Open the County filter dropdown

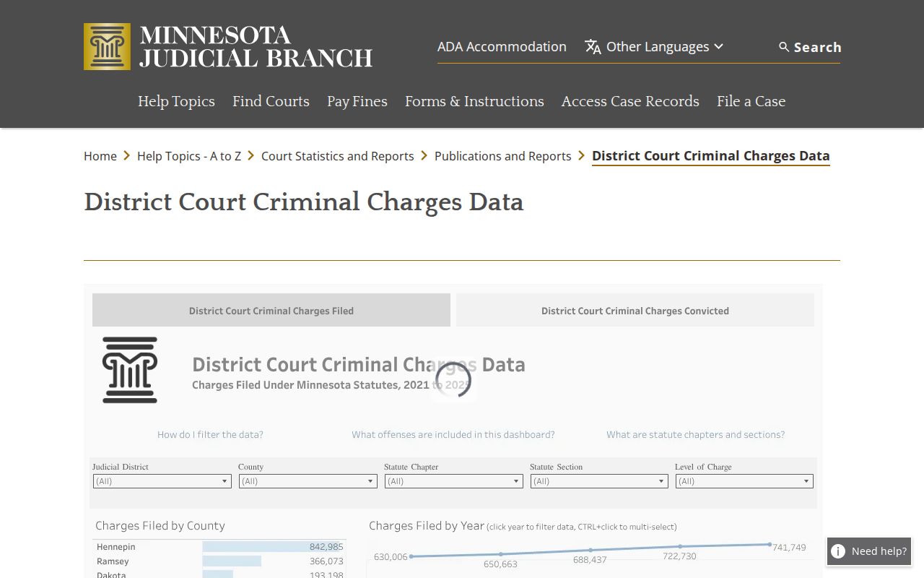[x=308, y=481]
